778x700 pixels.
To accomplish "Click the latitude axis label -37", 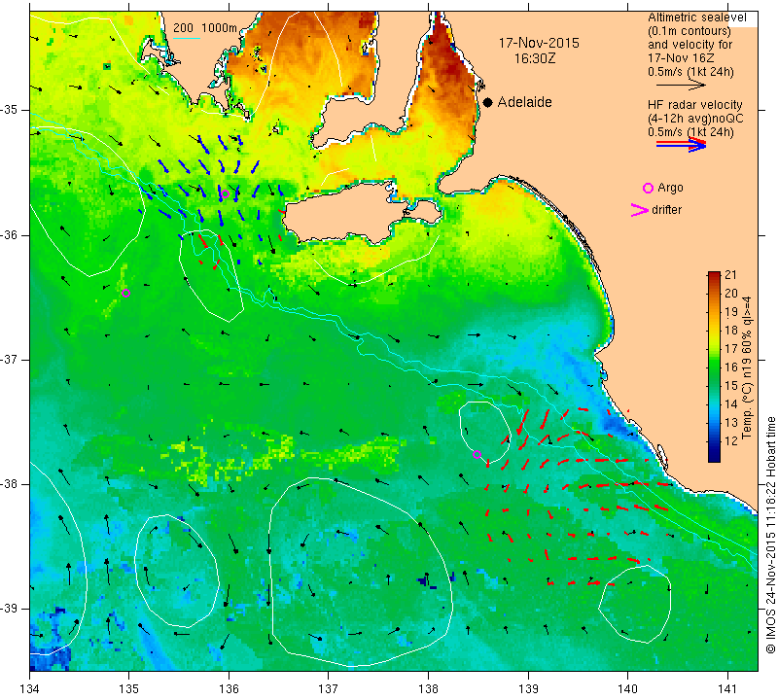I will point(10,359).
